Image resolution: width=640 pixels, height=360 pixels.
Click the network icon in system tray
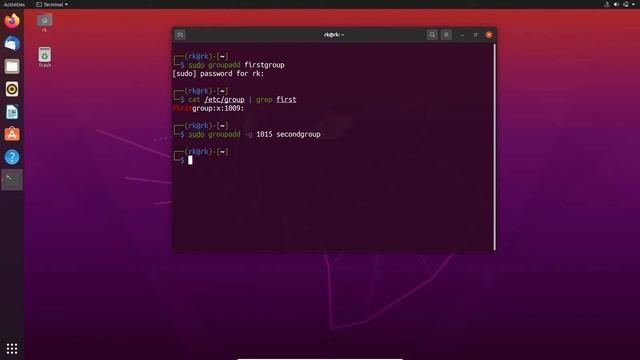click(x=607, y=4)
